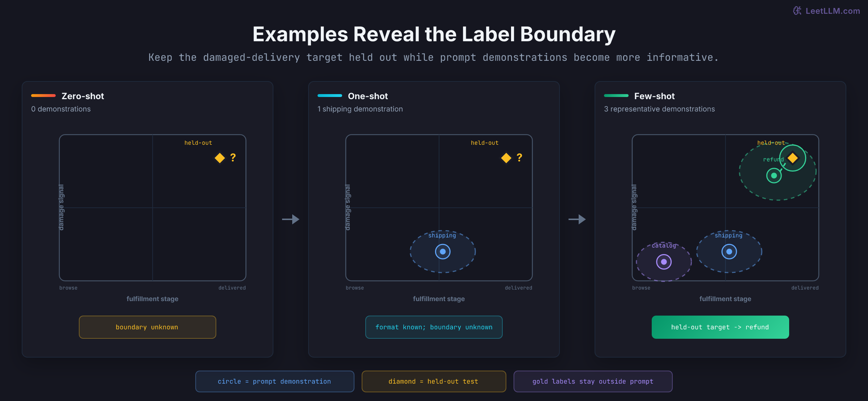
Task: Click "held-out" label in One-shot chart
Action: tap(485, 143)
